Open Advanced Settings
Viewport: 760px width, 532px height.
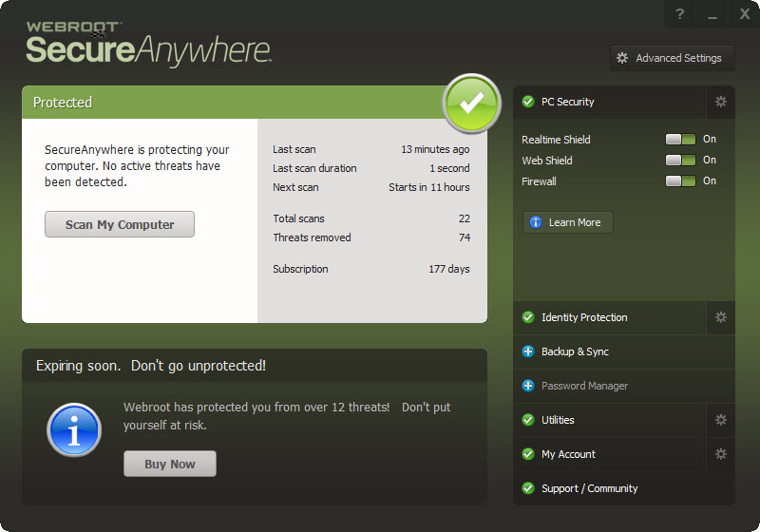click(672, 58)
